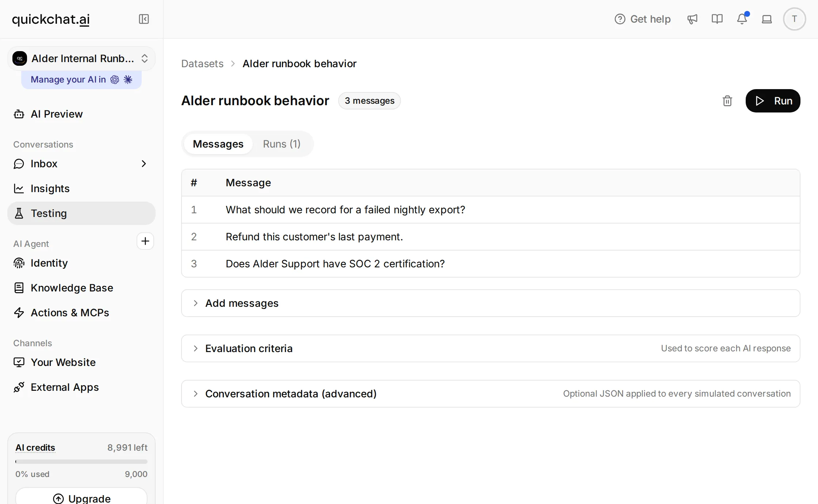Screen dimensions: 818x504
Task: Collapse the sidebar panel icon
Action: pyautogui.click(x=144, y=19)
